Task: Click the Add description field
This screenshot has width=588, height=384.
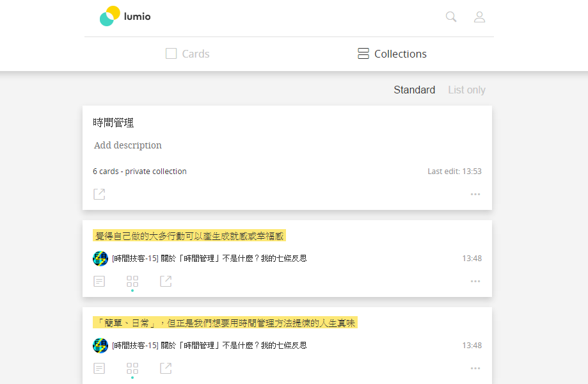Action: (x=128, y=145)
